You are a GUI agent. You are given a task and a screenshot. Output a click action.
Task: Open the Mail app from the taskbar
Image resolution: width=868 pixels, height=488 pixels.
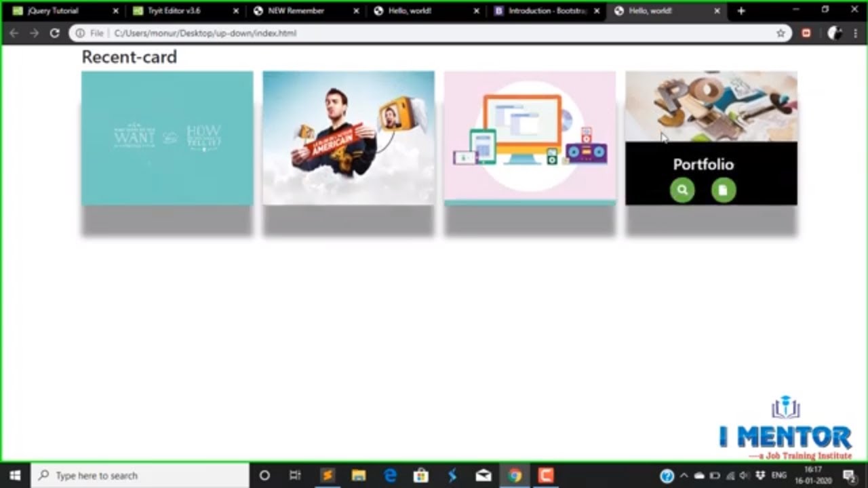point(484,475)
